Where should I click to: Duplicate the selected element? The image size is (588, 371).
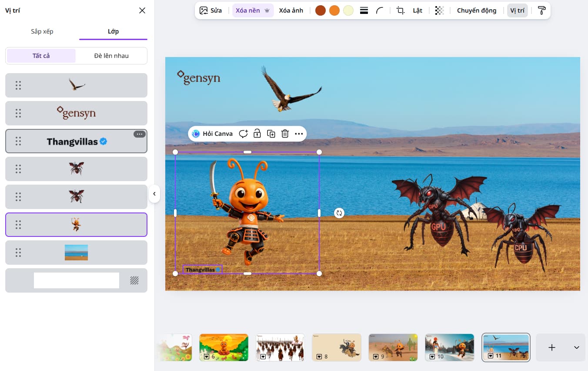pyautogui.click(x=271, y=134)
